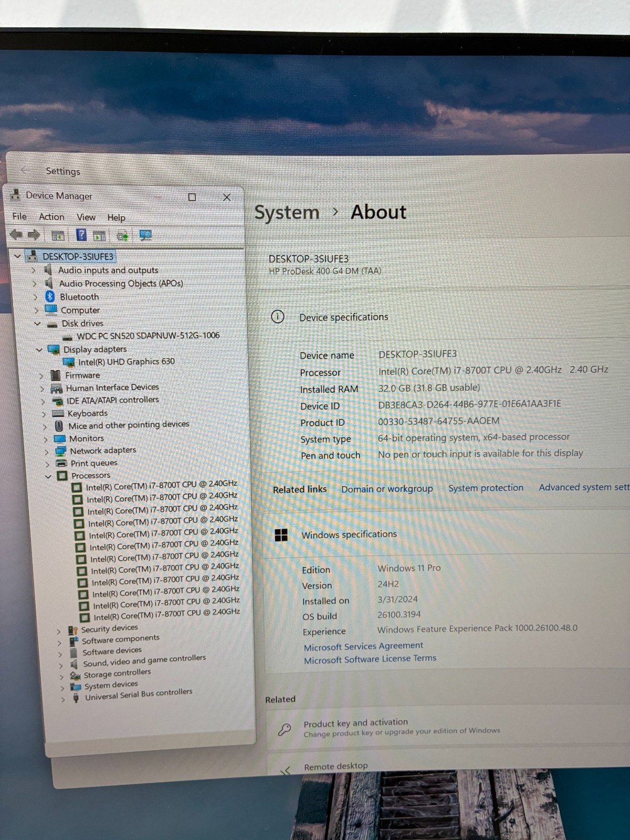Click the Firmware chip icon
630x840 pixels.
coord(56,375)
